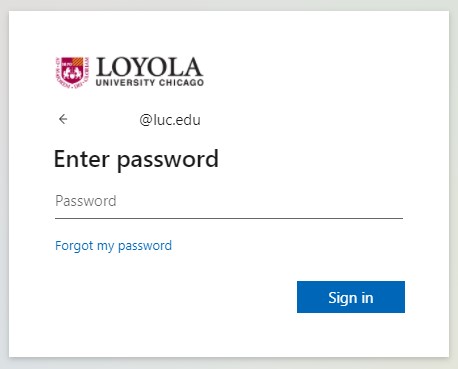458x369 pixels.
Task: Click the UNIVERSITY CHICAGO subtitle in the logo
Action: click(150, 83)
